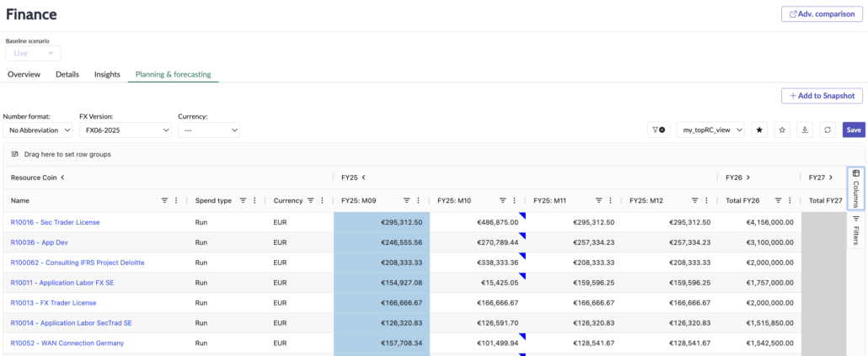Image resolution: width=868 pixels, height=356 pixels.
Task: Click the clear filters icon button
Action: 657,130
